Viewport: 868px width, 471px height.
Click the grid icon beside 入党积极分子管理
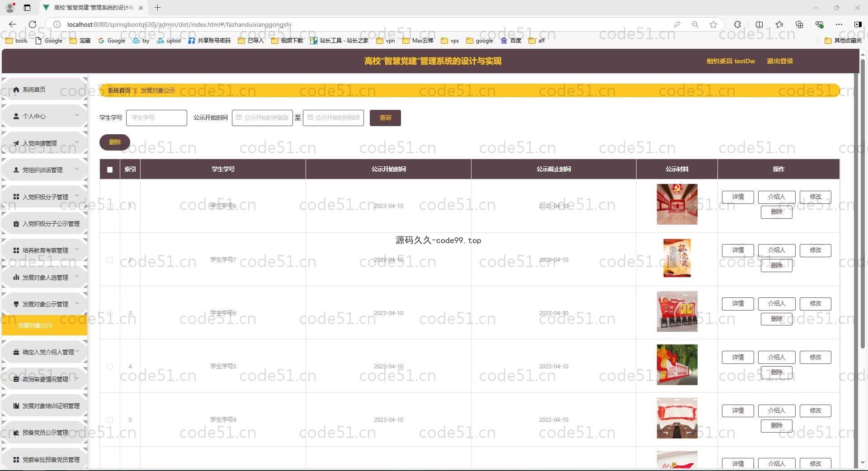pos(16,197)
